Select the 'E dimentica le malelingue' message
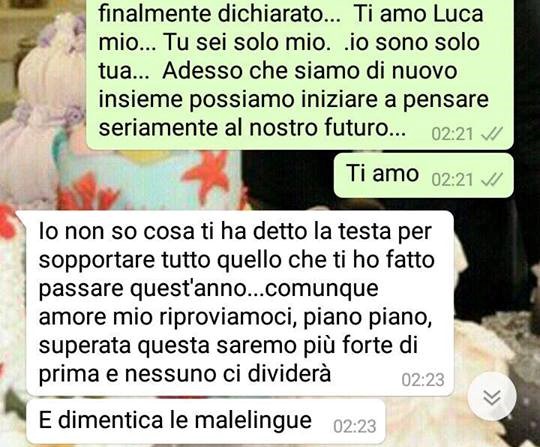 206,422
